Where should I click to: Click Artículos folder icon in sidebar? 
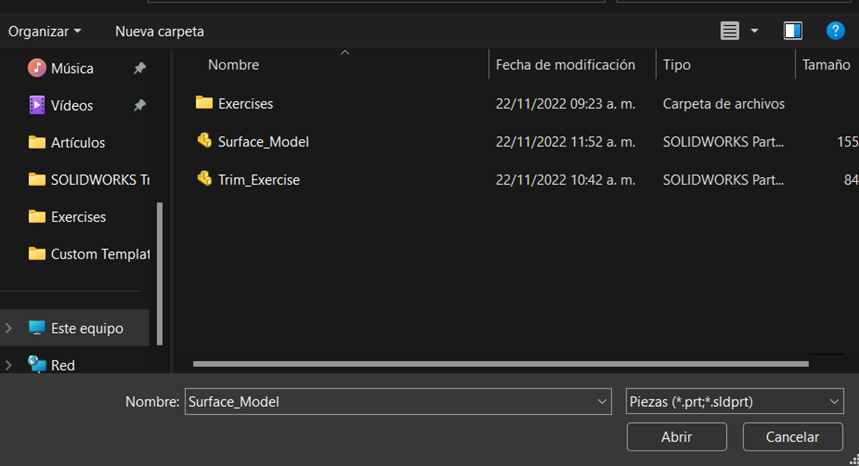pos(37,142)
